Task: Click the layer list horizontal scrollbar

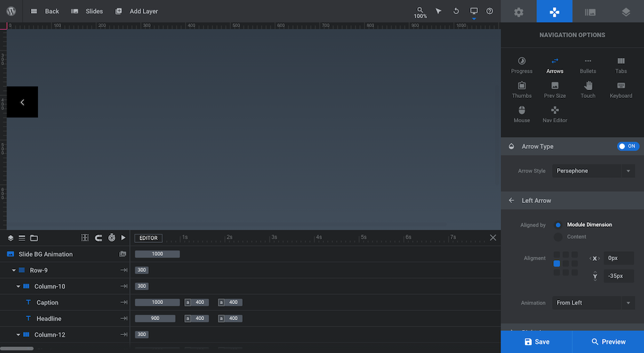Action: (17, 348)
